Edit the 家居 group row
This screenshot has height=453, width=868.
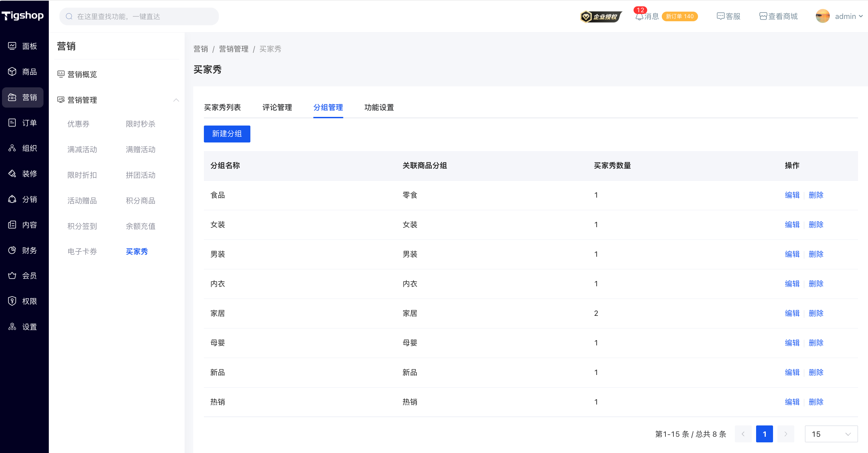tap(792, 313)
